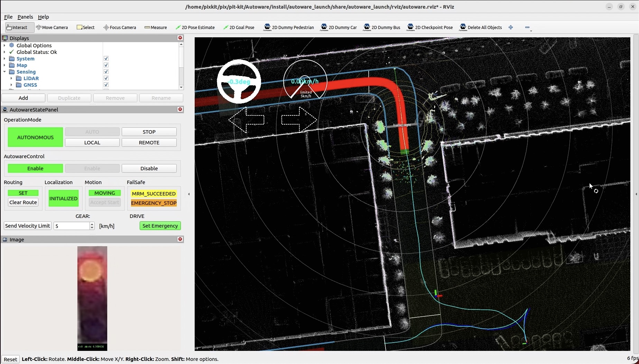This screenshot has width=639, height=364.
Task: Decrease velocity limit with down arrow
Action: pos(92,228)
